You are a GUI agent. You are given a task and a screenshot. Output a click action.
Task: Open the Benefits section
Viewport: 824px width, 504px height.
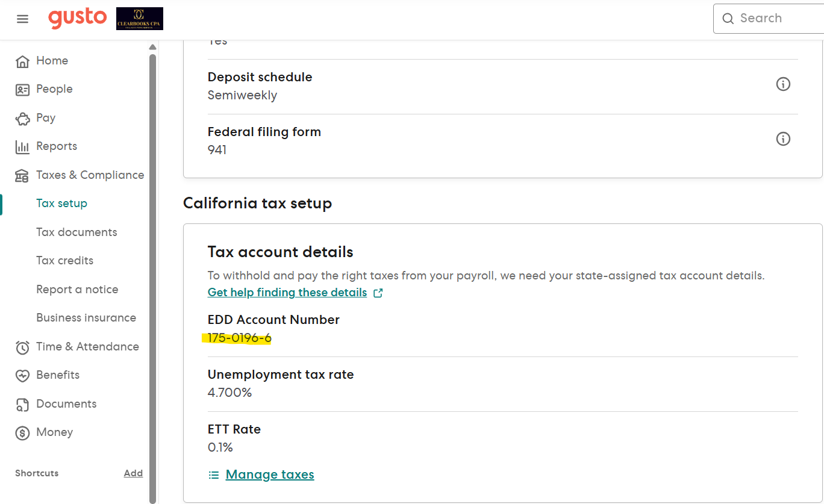58,375
